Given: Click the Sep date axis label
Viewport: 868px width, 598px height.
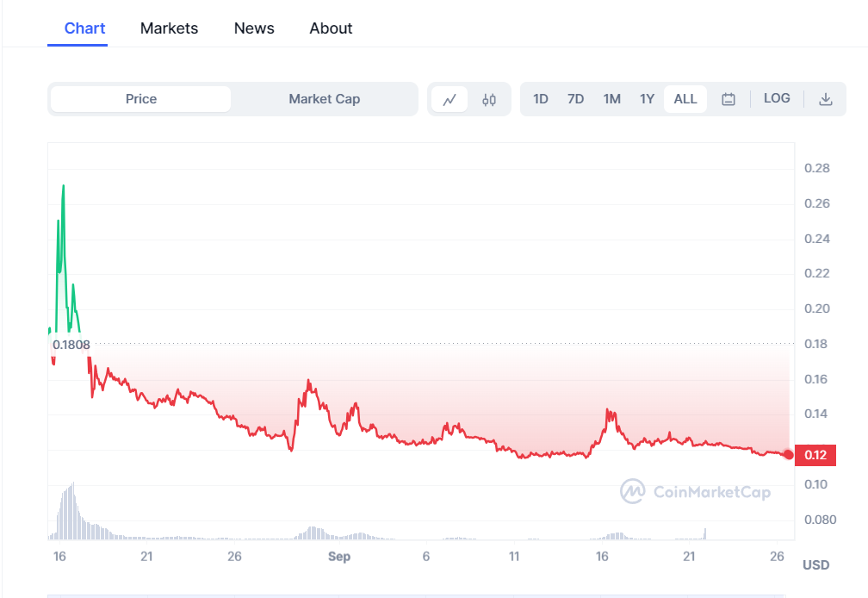Looking at the screenshot, I should click(338, 557).
